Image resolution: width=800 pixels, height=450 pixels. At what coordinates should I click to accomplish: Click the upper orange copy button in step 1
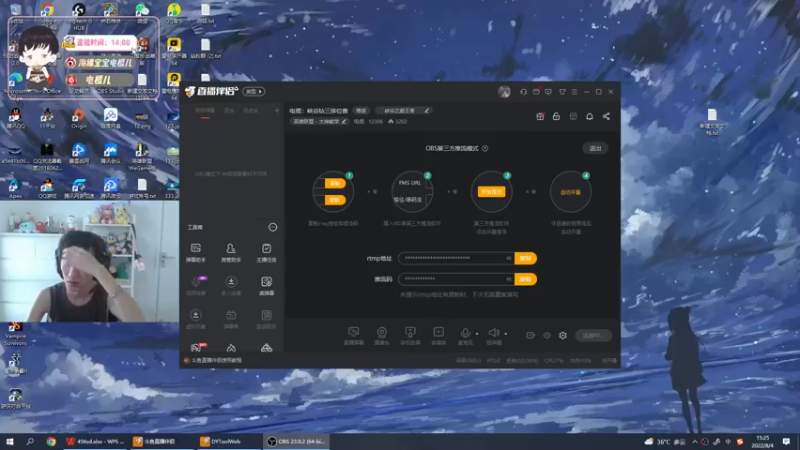coord(335,183)
